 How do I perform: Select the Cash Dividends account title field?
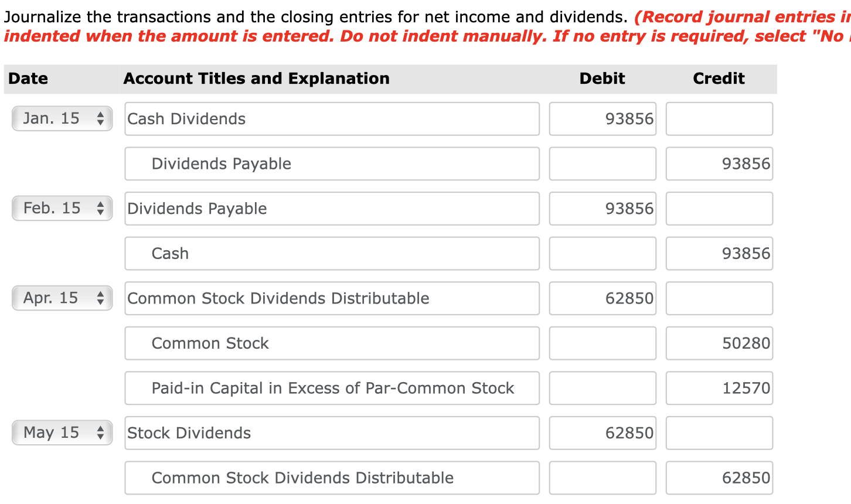pyautogui.click(x=331, y=118)
